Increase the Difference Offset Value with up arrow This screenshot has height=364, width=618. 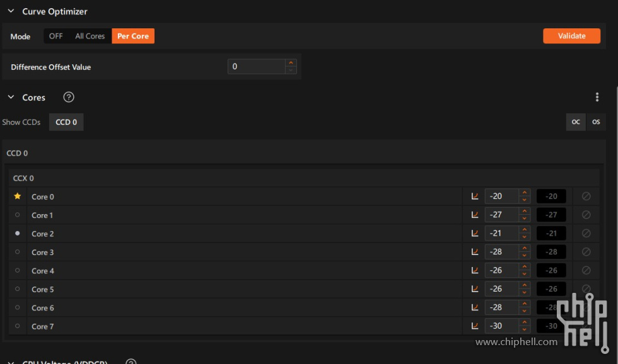click(291, 63)
